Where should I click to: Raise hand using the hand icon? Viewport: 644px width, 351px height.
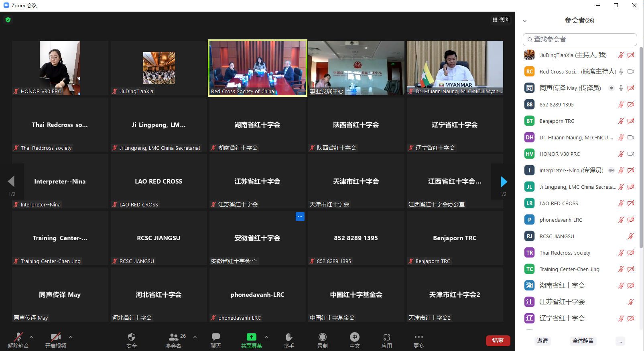(x=288, y=337)
